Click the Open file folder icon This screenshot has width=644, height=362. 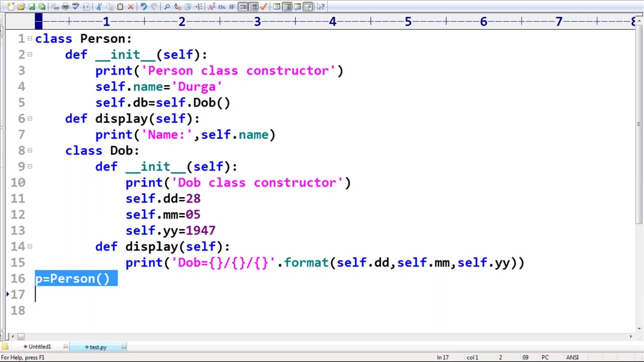pyautogui.click(x=21, y=7)
